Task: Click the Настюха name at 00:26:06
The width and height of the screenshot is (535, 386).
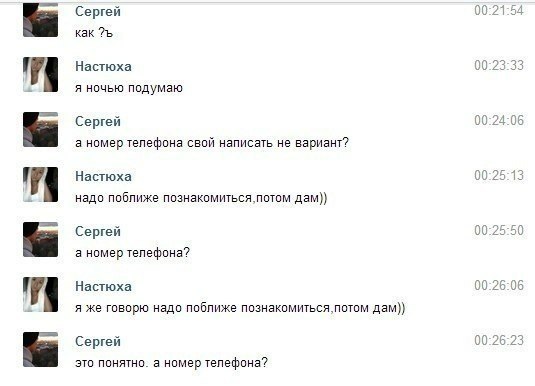Action: tap(103, 286)
